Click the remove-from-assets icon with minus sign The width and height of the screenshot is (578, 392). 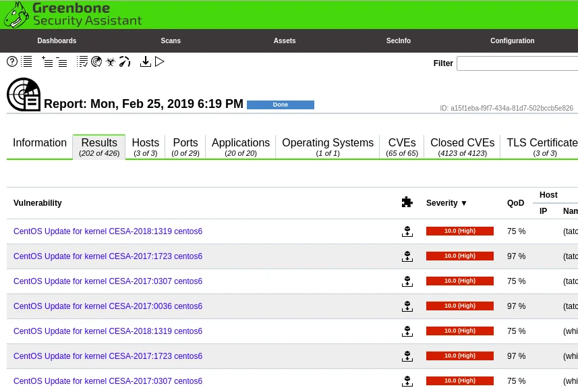point(61,61)
